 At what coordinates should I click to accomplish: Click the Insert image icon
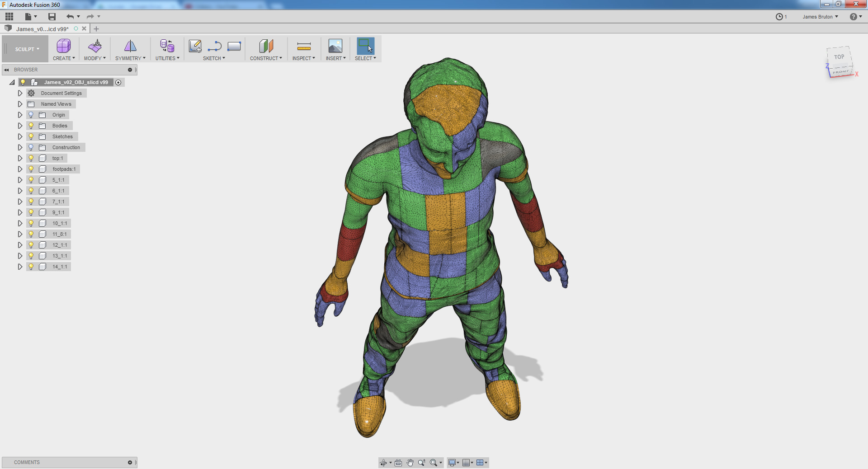pos(335,46)
